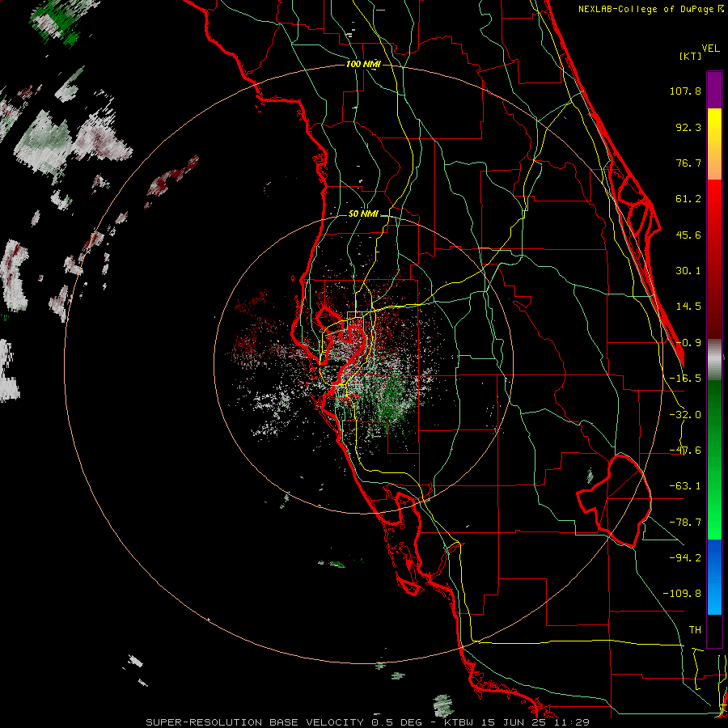Image resolution: width=728 pixels, height=728 pixels.
Task: Click the gray near-zero segment of the color bar
Action: (714, 359)
